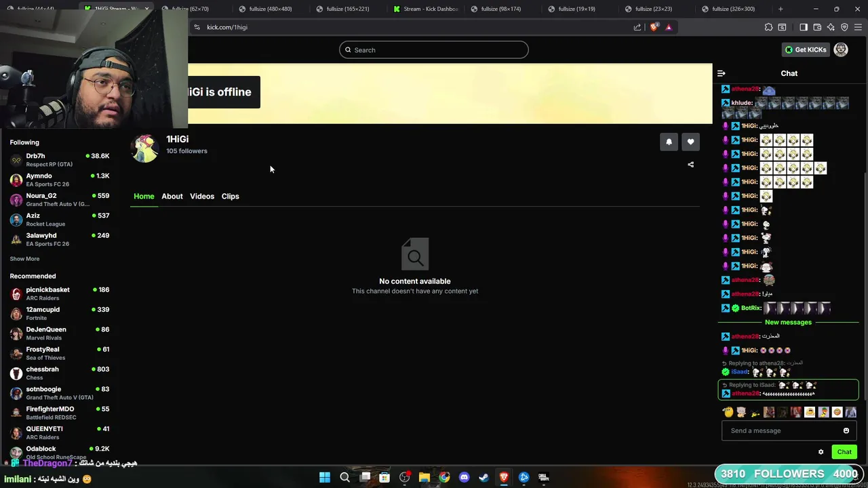
Task: Collapse the chat panel with the arrow icon
Action: 722,73
